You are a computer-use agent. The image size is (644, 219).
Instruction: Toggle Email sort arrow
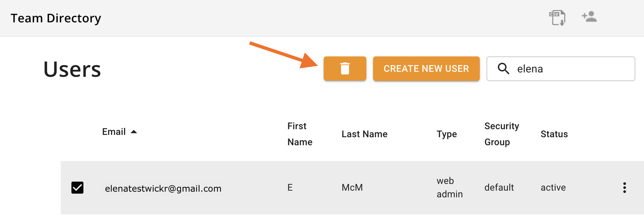point(134,132)
